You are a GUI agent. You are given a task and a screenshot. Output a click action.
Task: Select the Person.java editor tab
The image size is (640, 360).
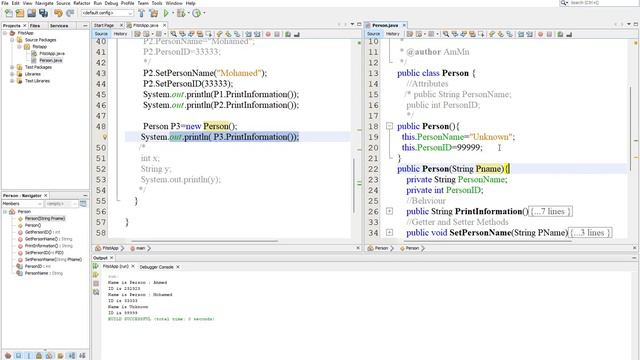pos(385,25)
